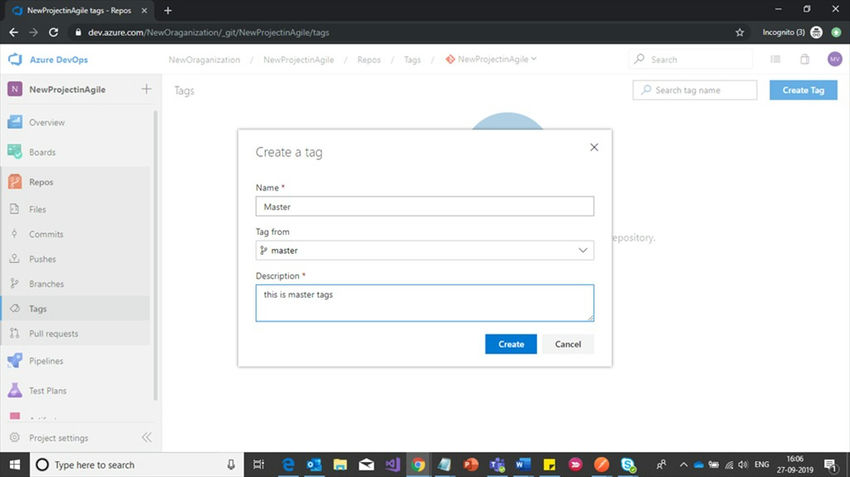Click the ENG language indicator
This screenshot has width=850, height=477.
pos(761,465)
